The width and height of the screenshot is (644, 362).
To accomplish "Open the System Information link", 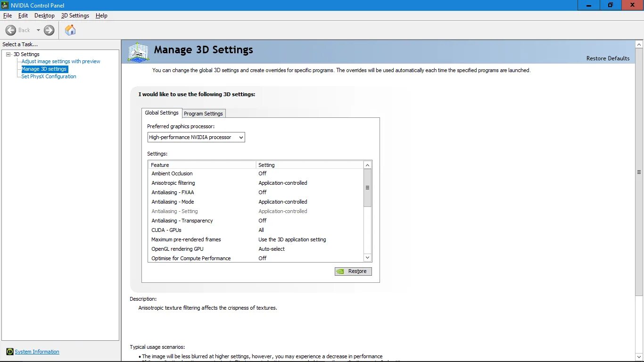I will 37,352.
